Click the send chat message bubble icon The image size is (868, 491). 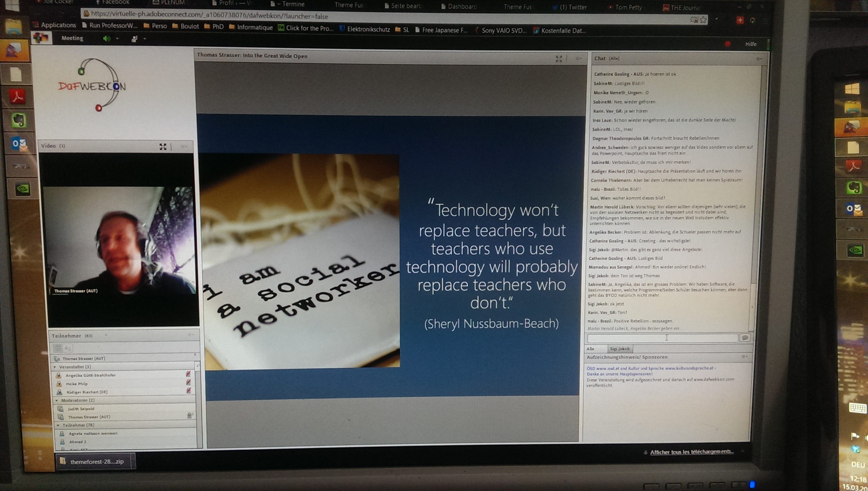coord(745,338)
